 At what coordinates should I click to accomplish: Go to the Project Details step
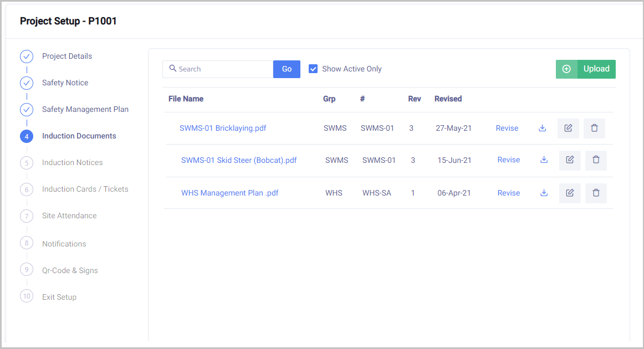[x=67, y=56]
